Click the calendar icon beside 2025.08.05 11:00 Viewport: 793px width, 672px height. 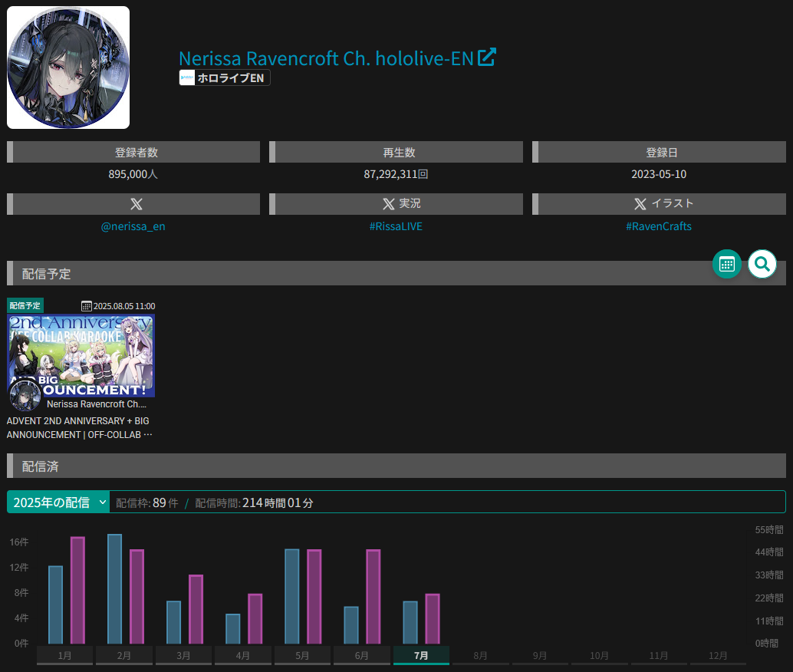click(87, 306)
